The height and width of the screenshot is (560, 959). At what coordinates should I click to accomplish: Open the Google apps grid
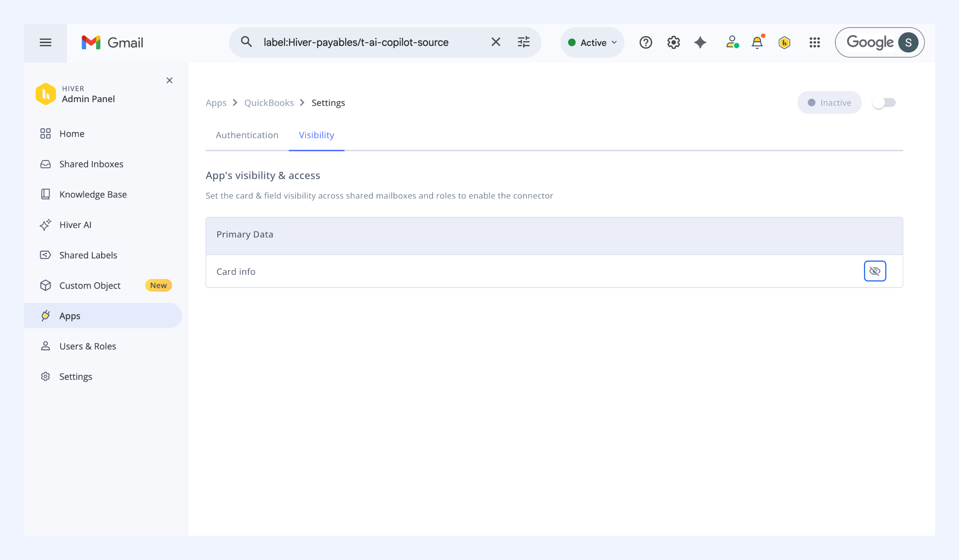815,43
